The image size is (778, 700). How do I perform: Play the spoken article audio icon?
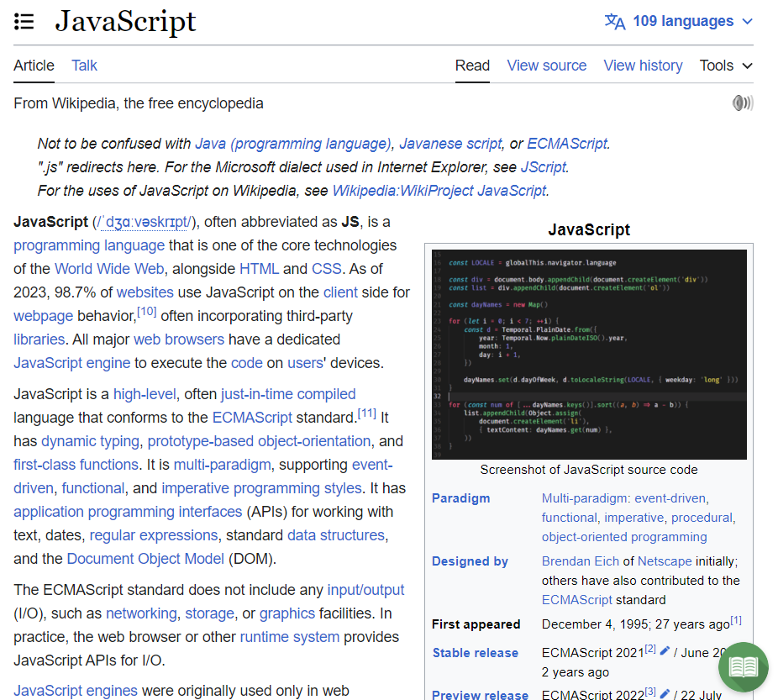743,103
